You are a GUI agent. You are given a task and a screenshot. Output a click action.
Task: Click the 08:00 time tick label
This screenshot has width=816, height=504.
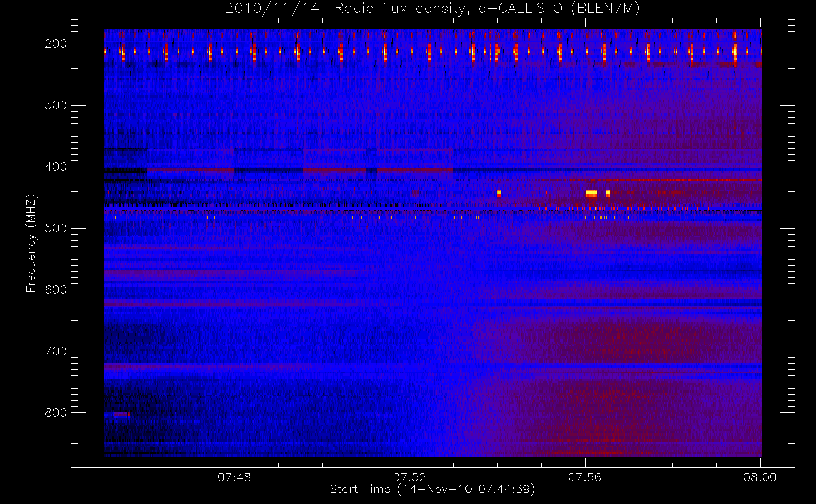[x=760, y=477]
